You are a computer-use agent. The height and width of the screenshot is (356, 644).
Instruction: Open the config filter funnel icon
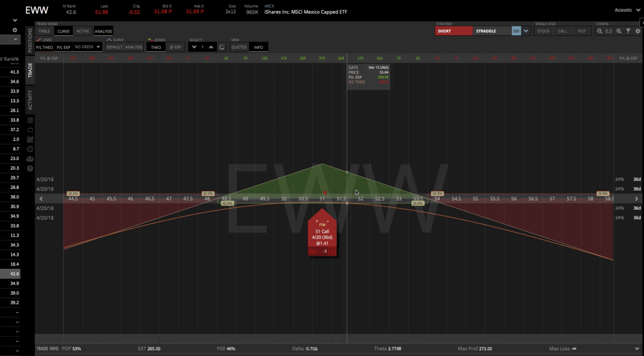pyautogui.click(x=628, y=31)
